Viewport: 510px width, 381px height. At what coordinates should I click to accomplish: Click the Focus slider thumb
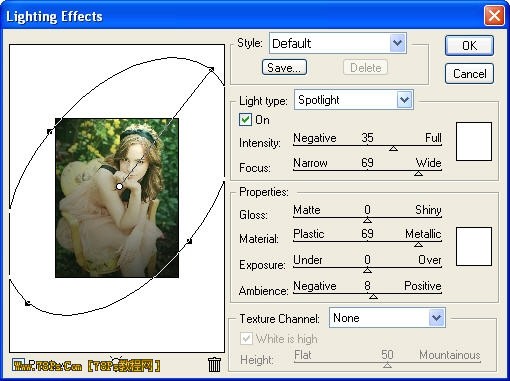(418, 173)
